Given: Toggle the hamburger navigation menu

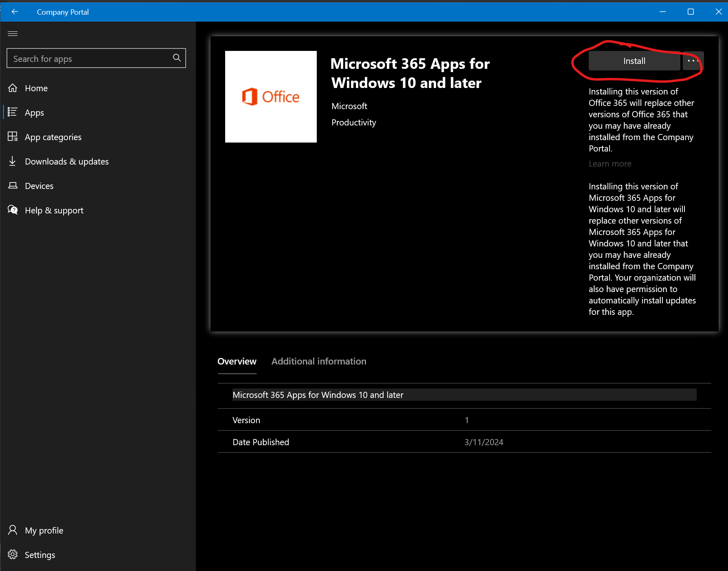Looking at the screenshot, I should pos(13,33).
